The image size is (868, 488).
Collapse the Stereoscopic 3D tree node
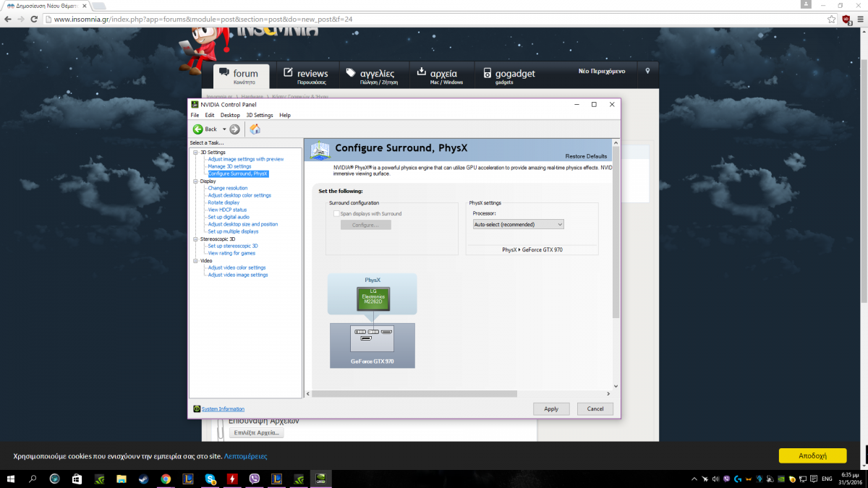click(195, 239)
